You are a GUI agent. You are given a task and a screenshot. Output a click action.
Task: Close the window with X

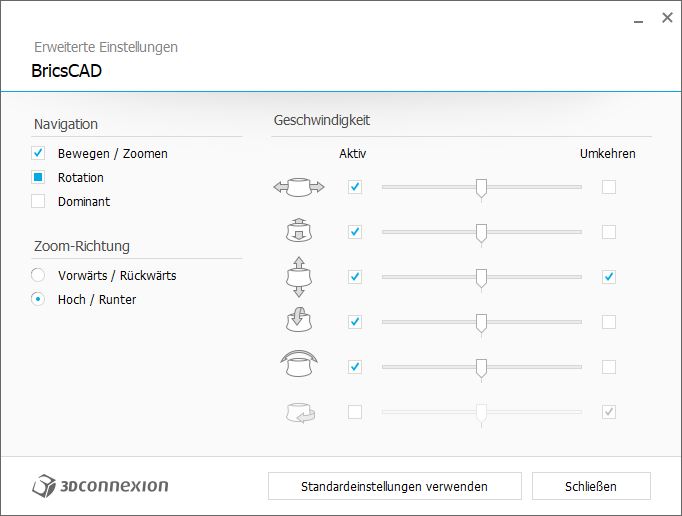(x=667, y=18)
